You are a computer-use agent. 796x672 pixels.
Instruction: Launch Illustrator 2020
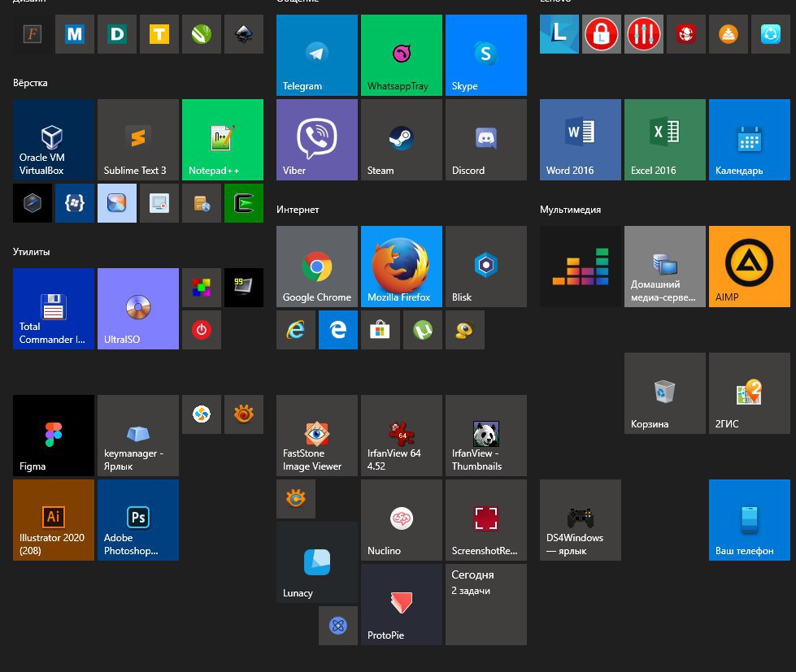coord(54,520)
